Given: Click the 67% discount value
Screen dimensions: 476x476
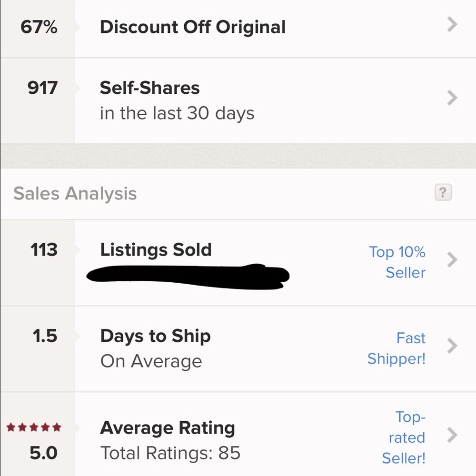Looking at the screenshot, I should click(39, 27).
